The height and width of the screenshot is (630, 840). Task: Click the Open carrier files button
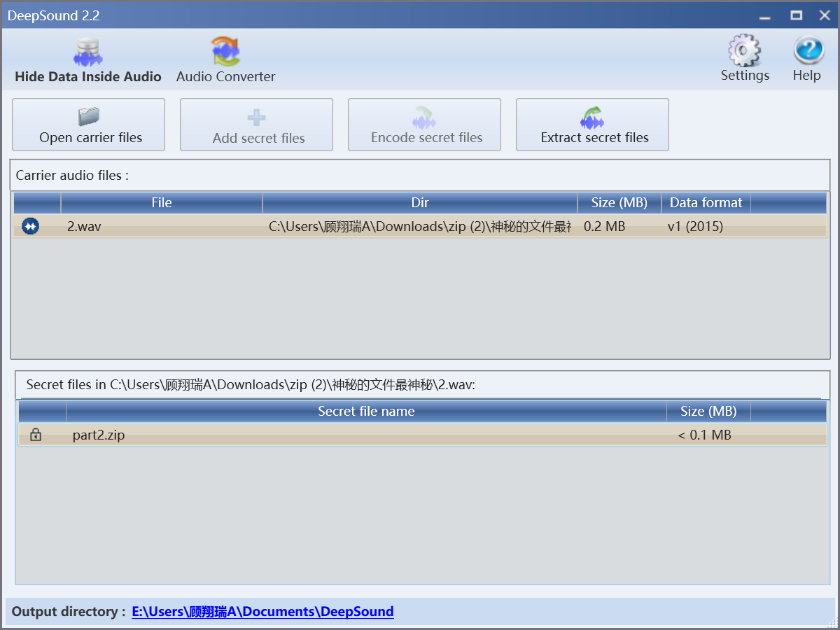(x=89, y=125)
